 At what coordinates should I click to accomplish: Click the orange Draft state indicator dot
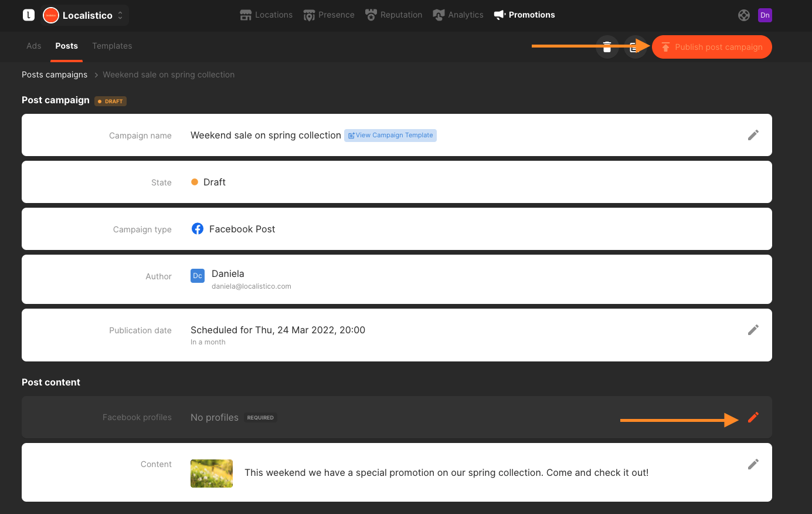tap(195, 182)
